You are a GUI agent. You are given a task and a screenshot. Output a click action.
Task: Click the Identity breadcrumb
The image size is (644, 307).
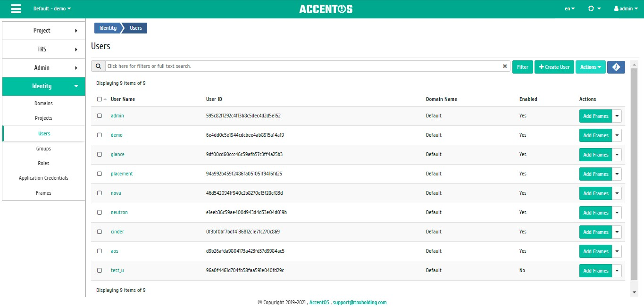click(108, 28)
